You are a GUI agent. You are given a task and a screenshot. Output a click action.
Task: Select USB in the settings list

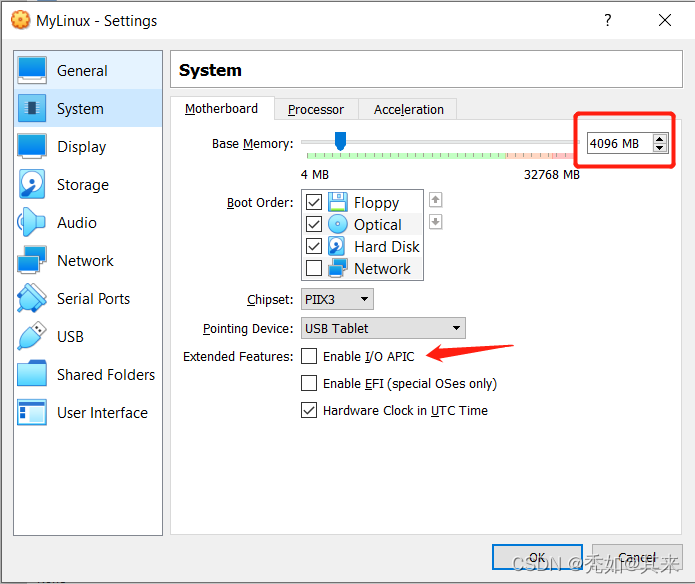(88, 336)
